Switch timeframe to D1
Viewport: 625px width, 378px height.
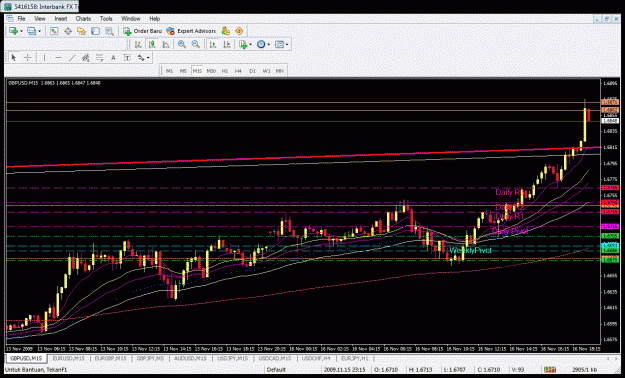252,71
